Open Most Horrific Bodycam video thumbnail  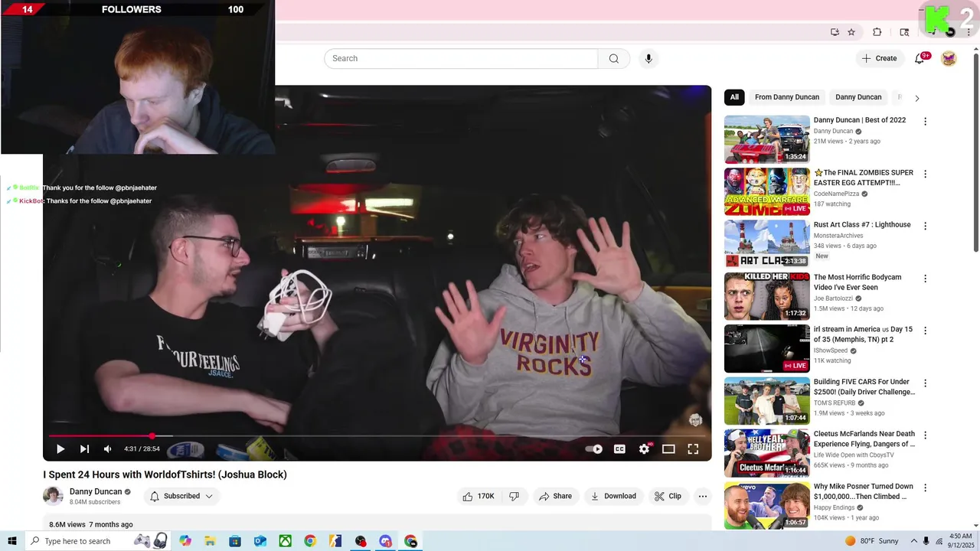click(766, 296)
